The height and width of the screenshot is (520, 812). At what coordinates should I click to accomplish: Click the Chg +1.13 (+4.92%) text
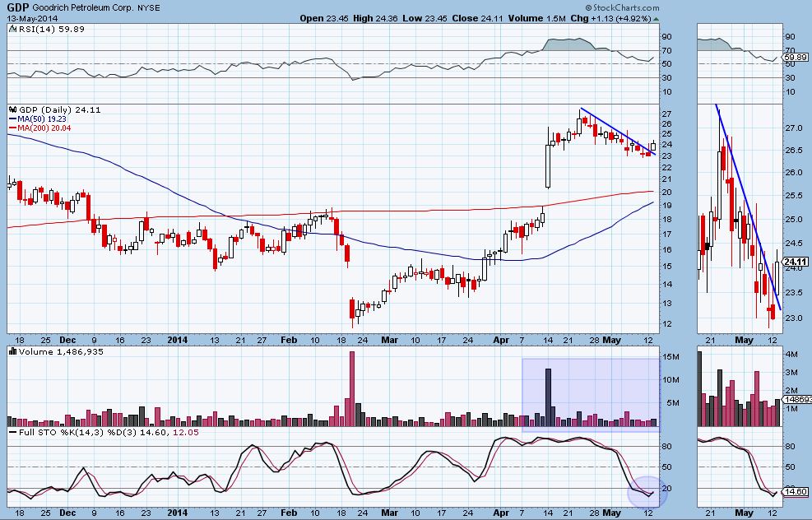610,18
